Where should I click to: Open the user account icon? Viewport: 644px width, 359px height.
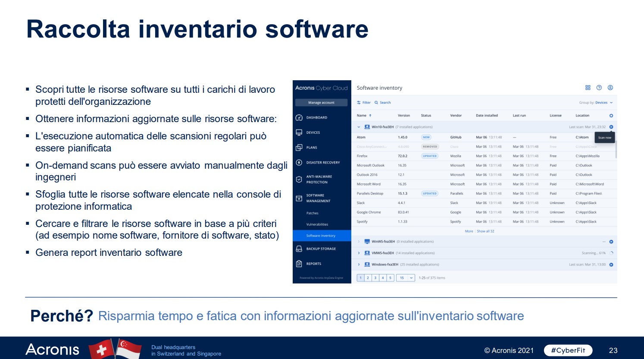610,88
